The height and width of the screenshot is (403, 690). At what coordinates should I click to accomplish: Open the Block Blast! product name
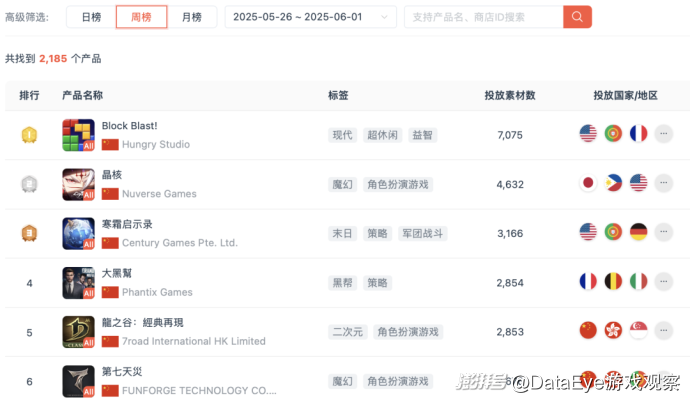(129, 126)
